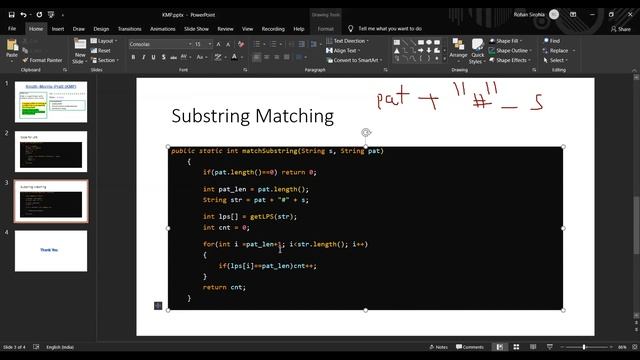This screenshot has height=360, width=640.
Task: Open Shape Effects options
Action: [x=510, y=60]
